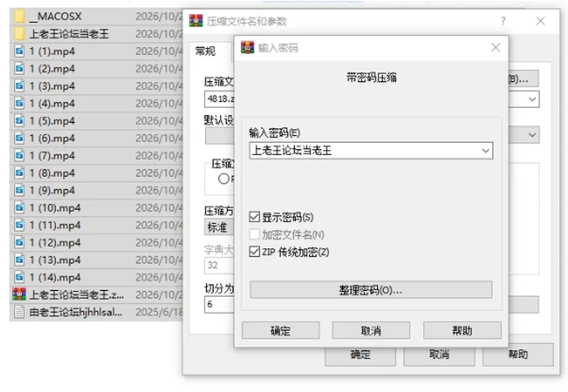The height and width of the screenshot is (392, 568).
Task: Click the WinRAR archive icon of 上老王论坛当老王.z...
Action: coord(19,294)
